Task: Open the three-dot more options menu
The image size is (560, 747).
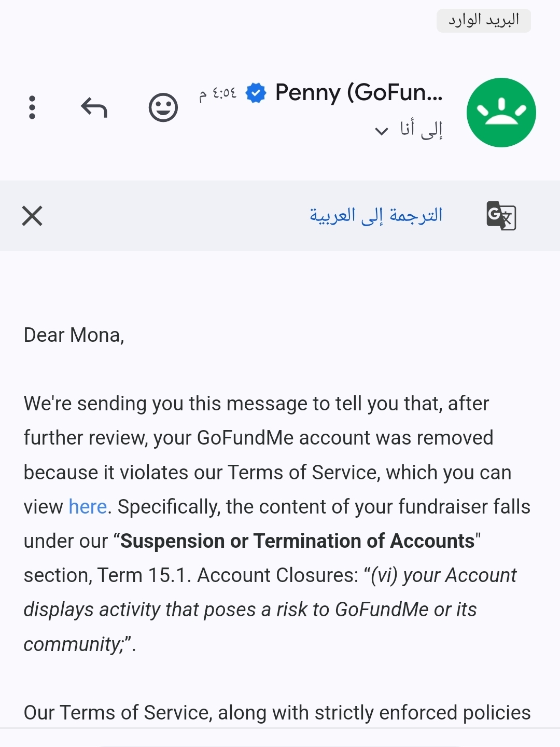Action: click(x=32, y=107)
